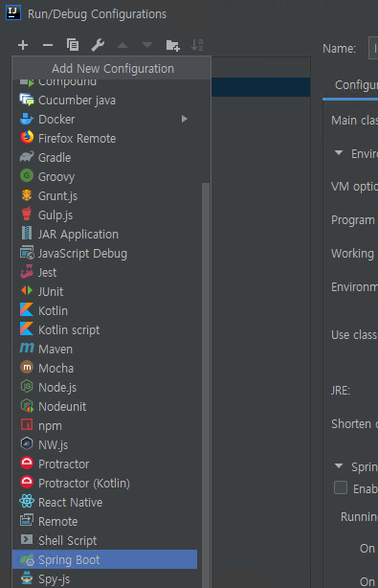
Task: Collapse the Spring Boot section triangle
Action: tap(339, 465)
